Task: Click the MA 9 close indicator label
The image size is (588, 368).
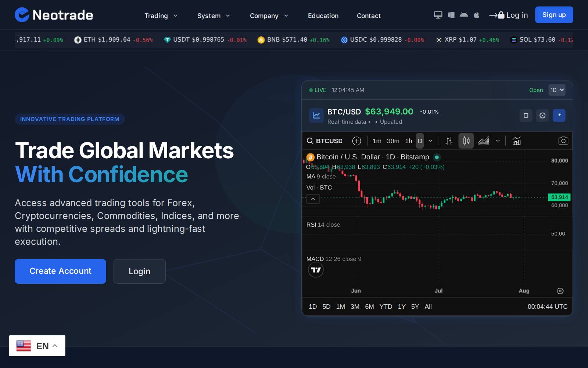Action: (x=321, y=177)
